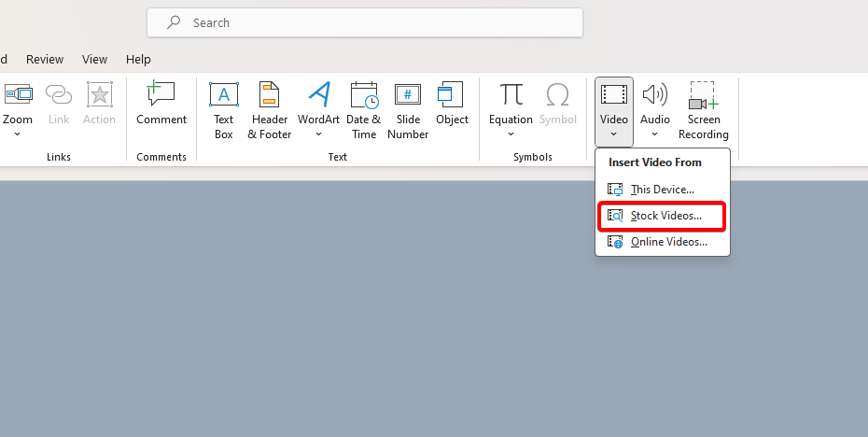Expand the Audio dropdown arrow
This screenshot has width=868, height=437.
pos(655,134)
